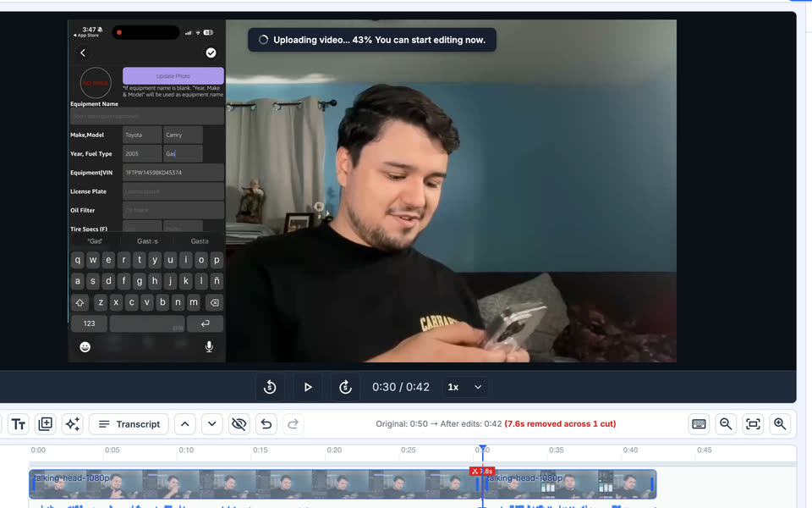
Task: Click the return key on phone keyboard
Action: click(205, 323)
